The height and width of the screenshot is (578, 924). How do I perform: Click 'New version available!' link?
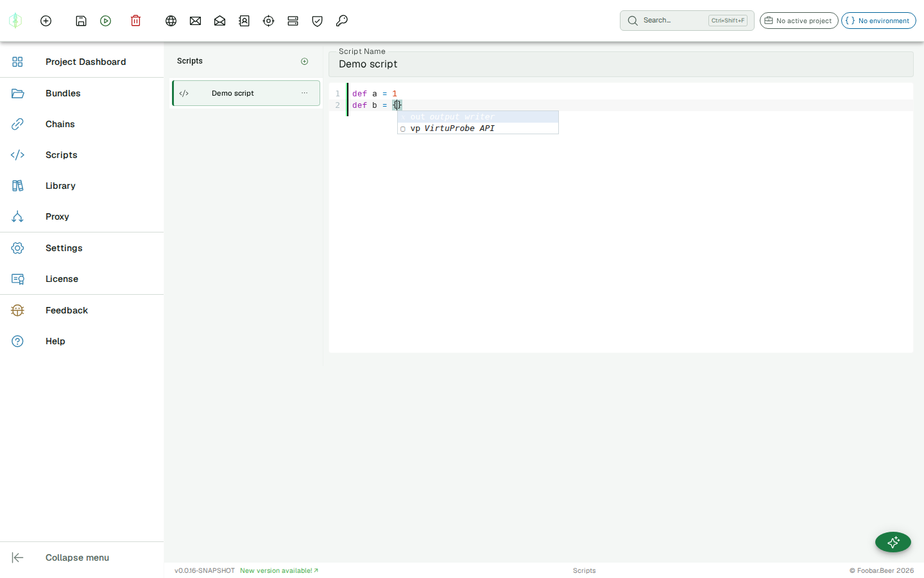click(x=279, y=570)
